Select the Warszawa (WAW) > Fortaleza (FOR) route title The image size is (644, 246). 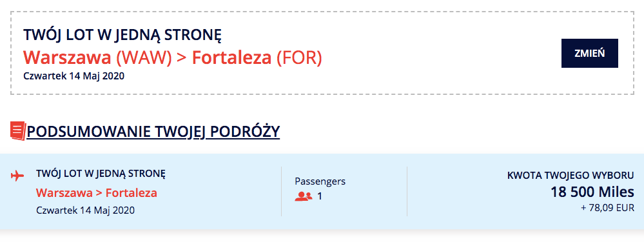click(x=173, y=58)
